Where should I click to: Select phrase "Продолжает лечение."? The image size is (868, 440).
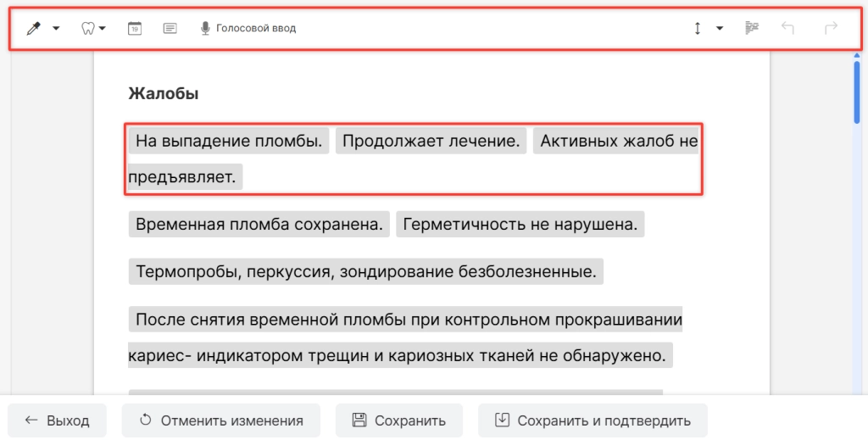point(431,142)
